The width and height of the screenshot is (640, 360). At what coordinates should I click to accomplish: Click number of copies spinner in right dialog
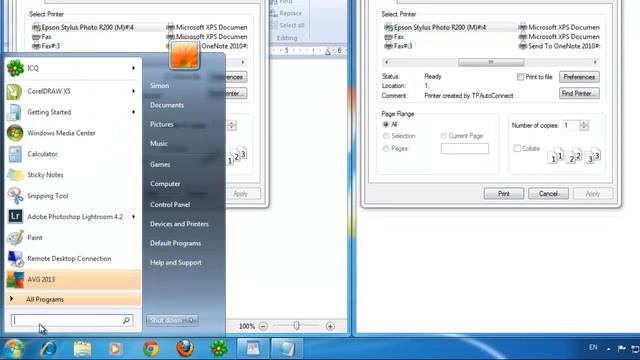584,125
